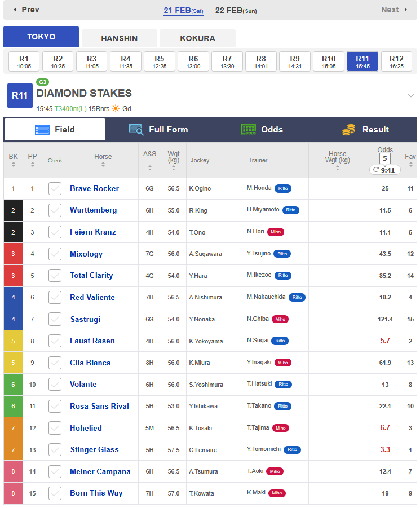Open the Full Form tab
The width and height of the screenshot is (420, 508).
point(158,130)
